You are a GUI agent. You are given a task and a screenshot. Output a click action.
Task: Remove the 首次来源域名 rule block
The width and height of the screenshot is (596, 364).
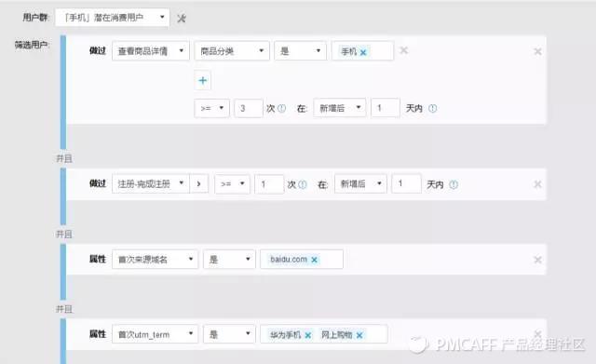[x=537, y=260]
